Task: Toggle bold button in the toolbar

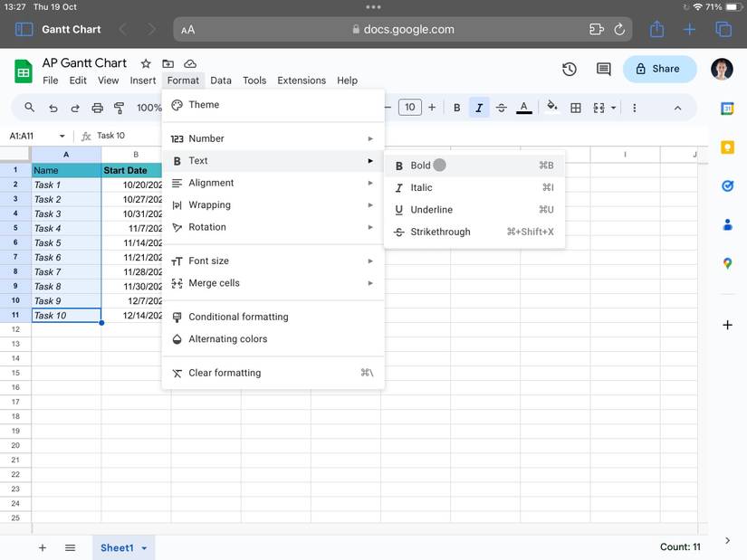Action: pos(456,108)
